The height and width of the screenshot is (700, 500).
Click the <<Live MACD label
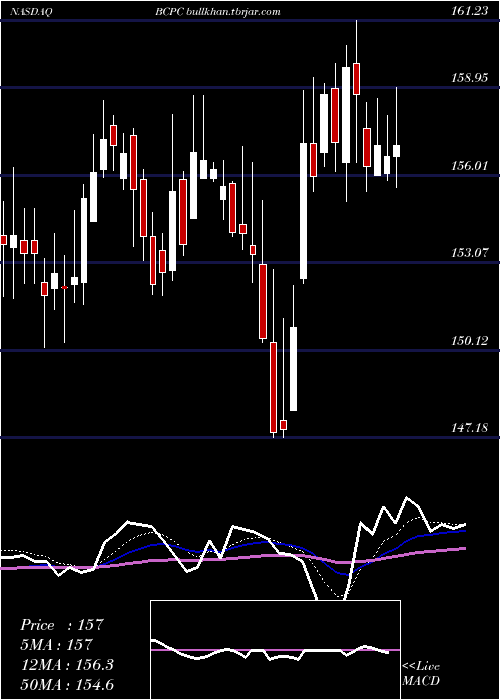421,674
